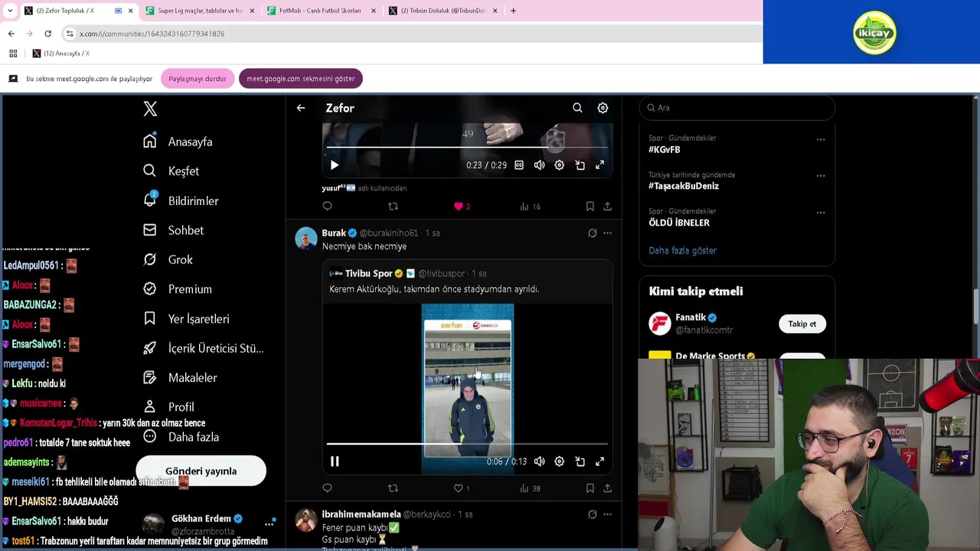Mute the Kerem Aktürkoğlu video
This screenshot has height=551, width=980.
pyautogui.click(x=539, y=461)
